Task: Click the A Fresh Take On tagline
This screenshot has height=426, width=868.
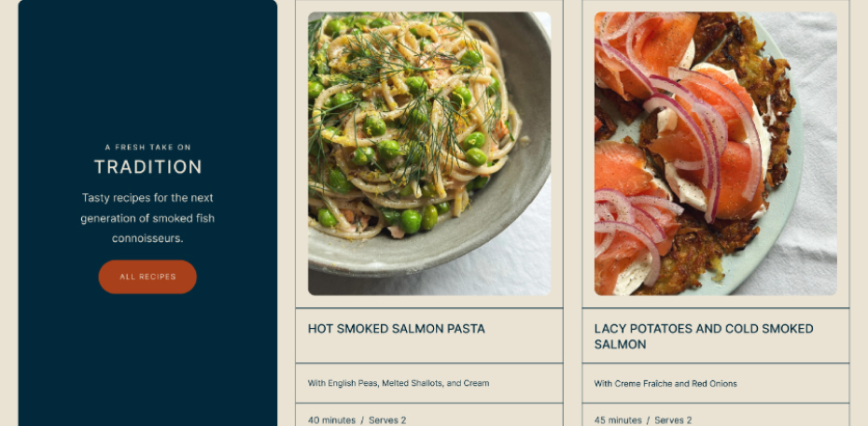Action: point(147,147)
